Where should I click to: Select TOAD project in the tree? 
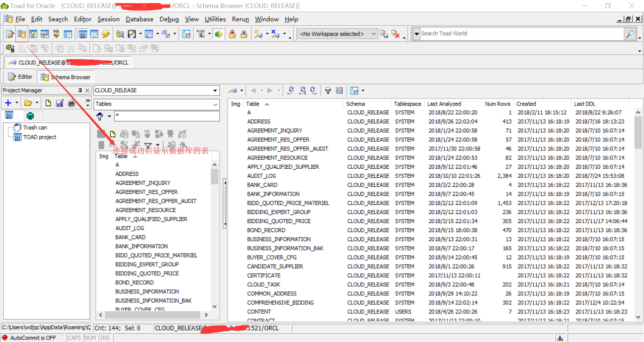[39, 137]
